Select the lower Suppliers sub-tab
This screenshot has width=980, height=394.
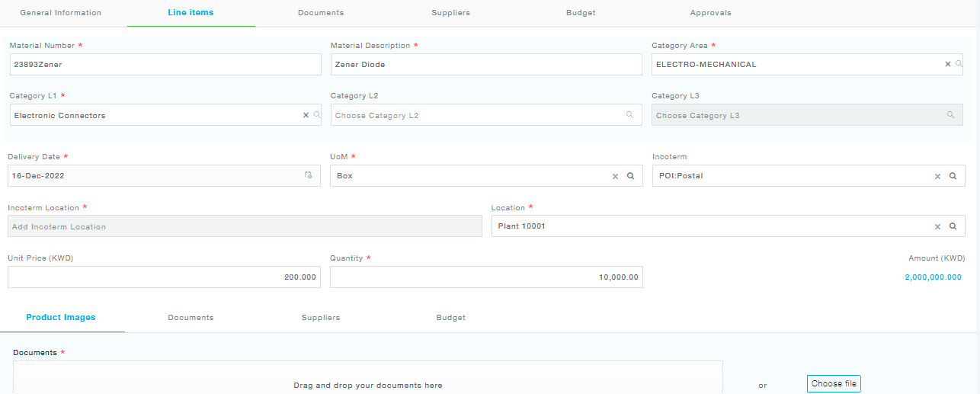[321, 318]
